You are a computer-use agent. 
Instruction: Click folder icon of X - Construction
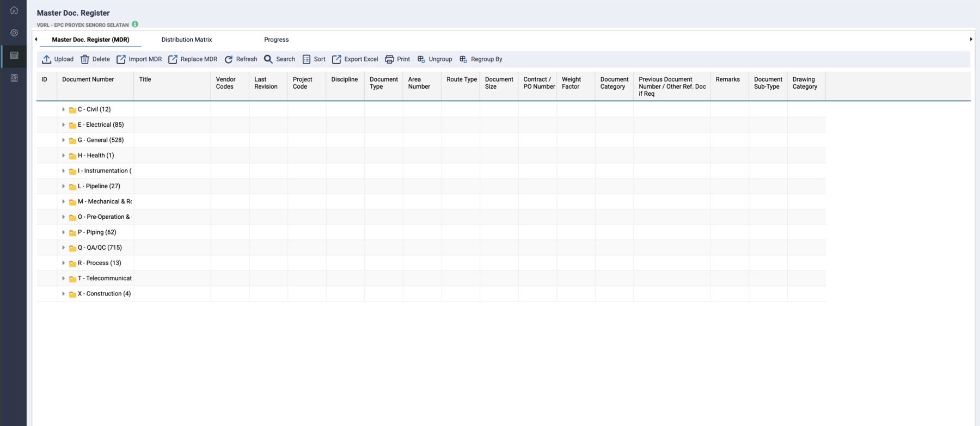[x=72, y=294]
